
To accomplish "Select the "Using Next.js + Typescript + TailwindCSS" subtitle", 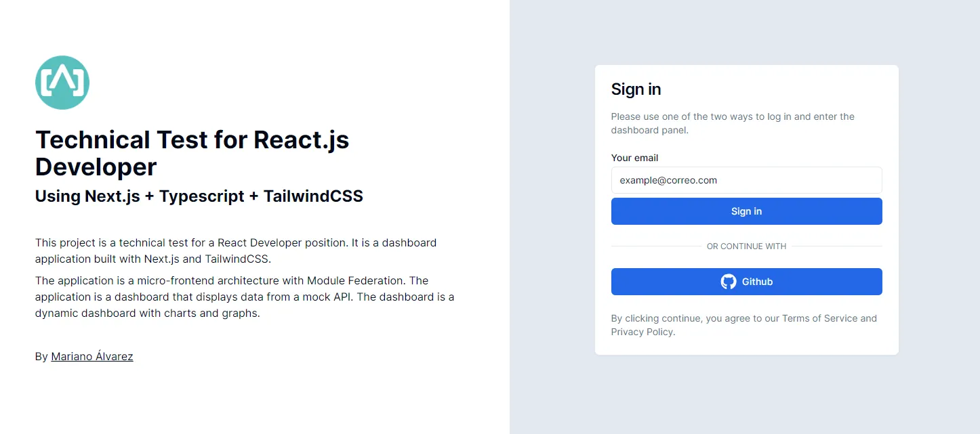I will click(x=199, y=196).
